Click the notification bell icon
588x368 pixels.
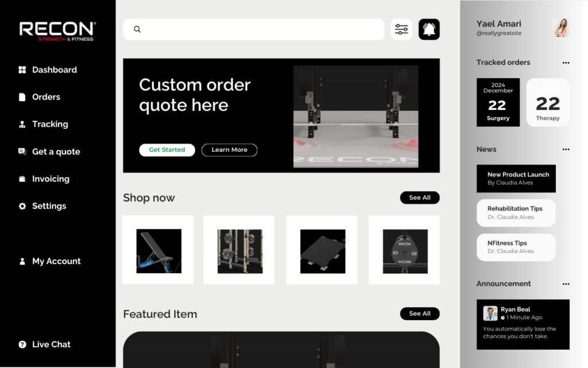[429, 29]
